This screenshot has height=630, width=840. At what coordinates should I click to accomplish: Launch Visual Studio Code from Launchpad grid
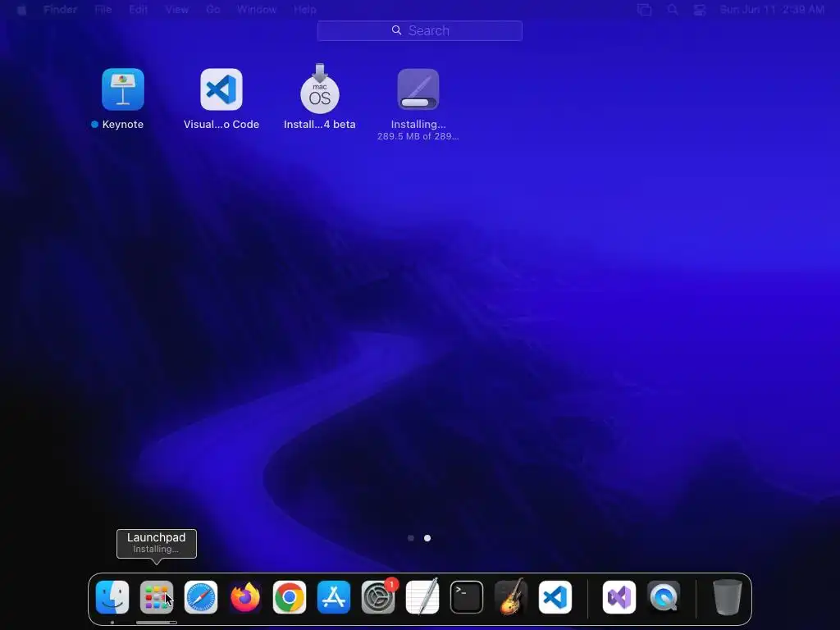(x=221, y=89)
